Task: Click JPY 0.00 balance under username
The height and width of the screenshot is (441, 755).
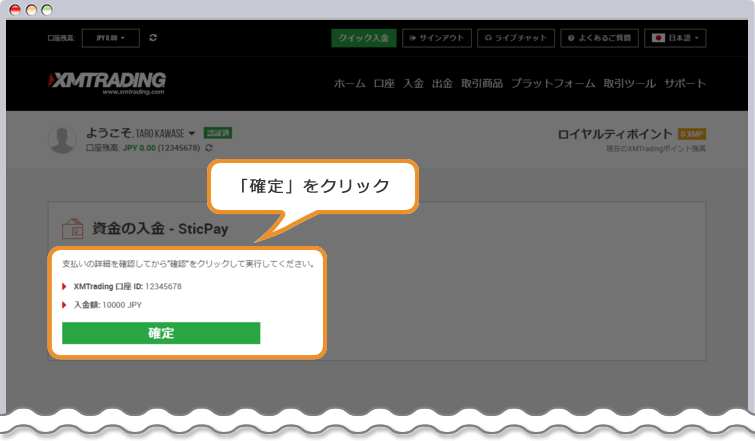Action: (x=139, y=148)
